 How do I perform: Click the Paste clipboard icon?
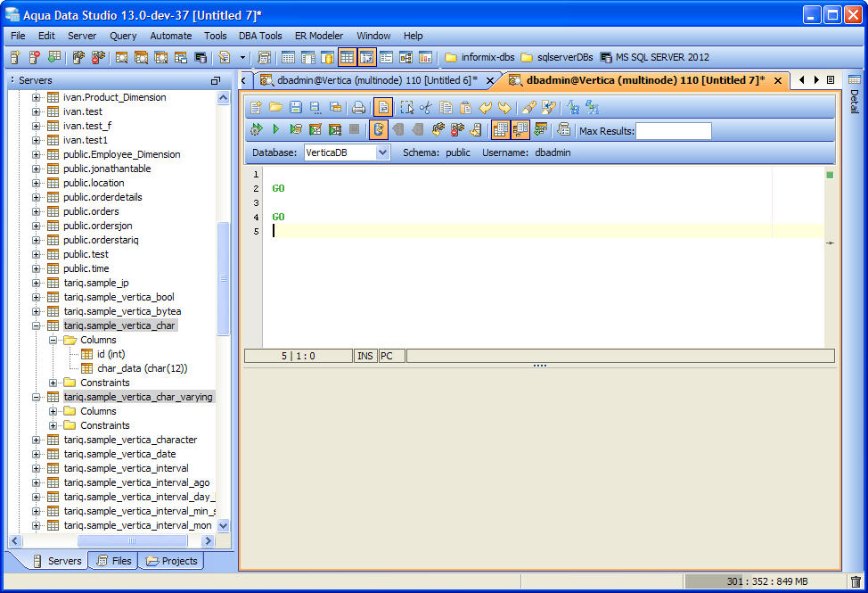pyautogui.click(x=466, y=107)
